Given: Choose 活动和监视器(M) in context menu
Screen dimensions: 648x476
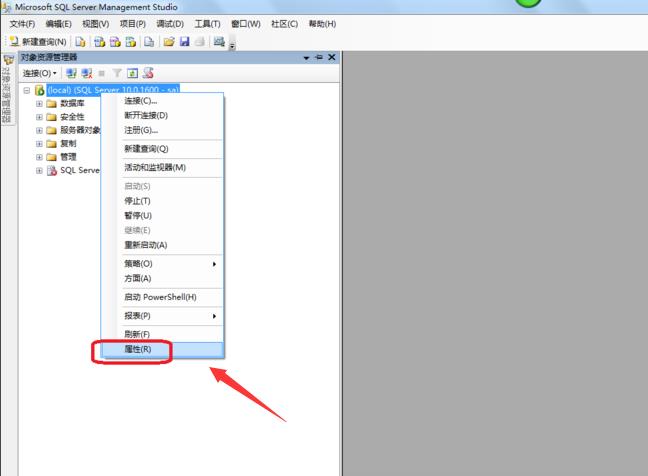Looking at the screenshot, I should 162,167.
